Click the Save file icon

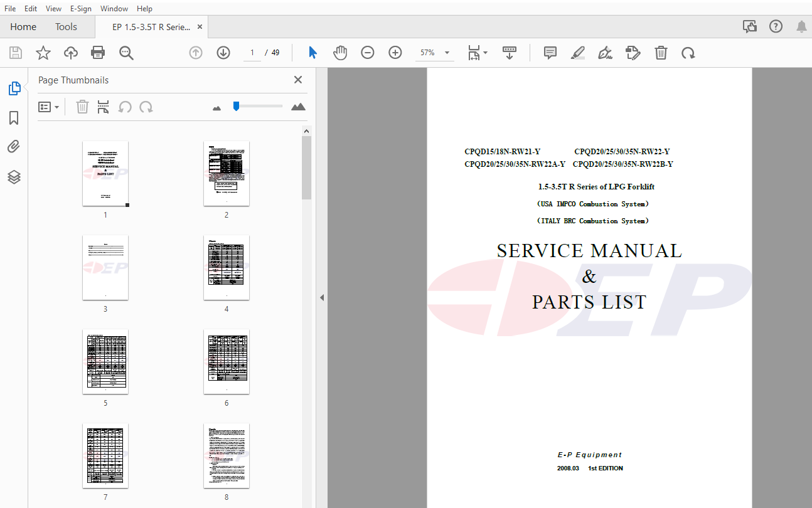(x=16, y=53)
